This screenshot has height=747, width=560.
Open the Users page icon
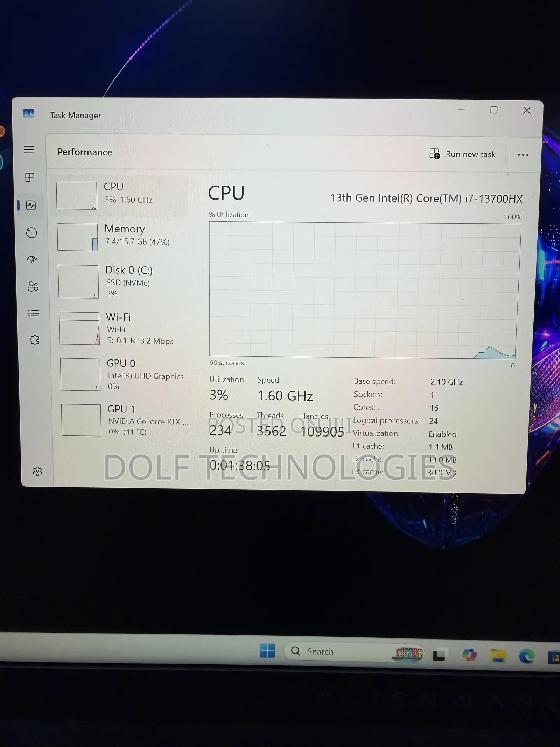click(33, 286)
